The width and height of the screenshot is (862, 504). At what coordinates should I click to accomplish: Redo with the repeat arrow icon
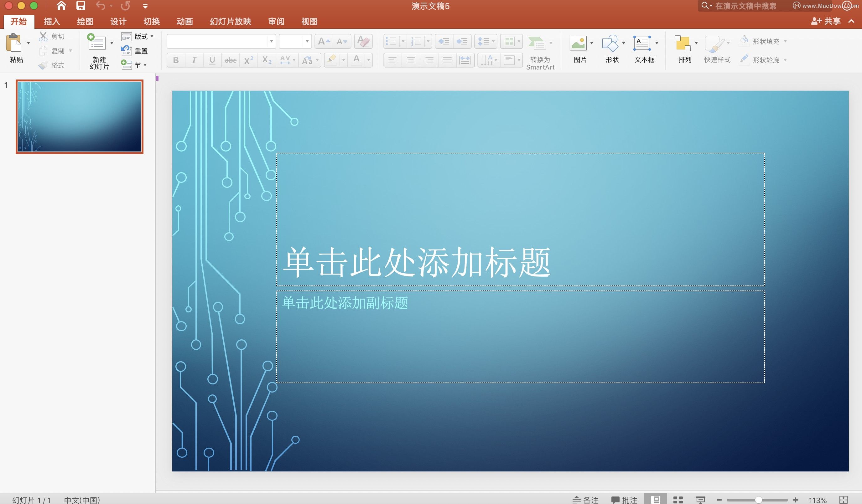[125, 6]
